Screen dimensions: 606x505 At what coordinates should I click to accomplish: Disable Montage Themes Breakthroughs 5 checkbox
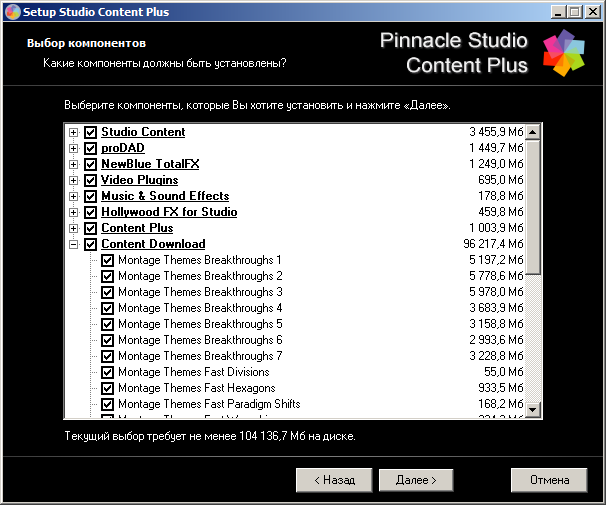(107, 325)
